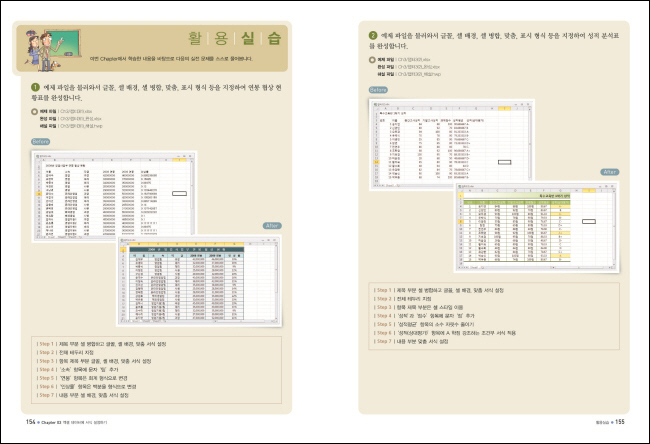Select the After label in exercise 2
This screenshot has height=444, width=650.
pyautogui.click(x=610, y=172)
